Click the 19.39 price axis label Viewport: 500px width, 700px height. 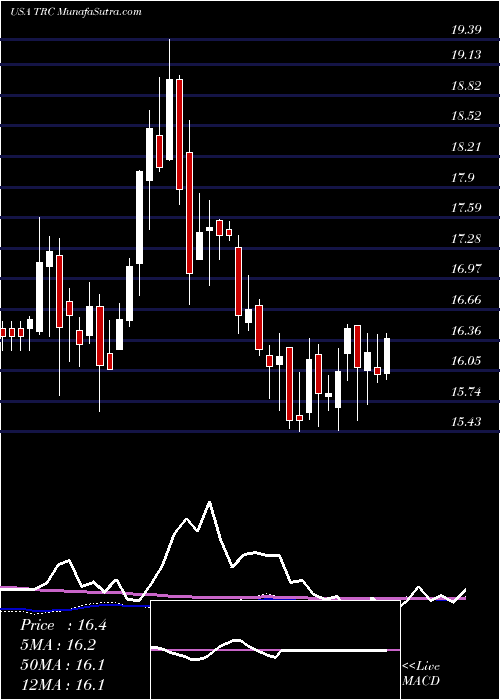(x=466, y=30)
